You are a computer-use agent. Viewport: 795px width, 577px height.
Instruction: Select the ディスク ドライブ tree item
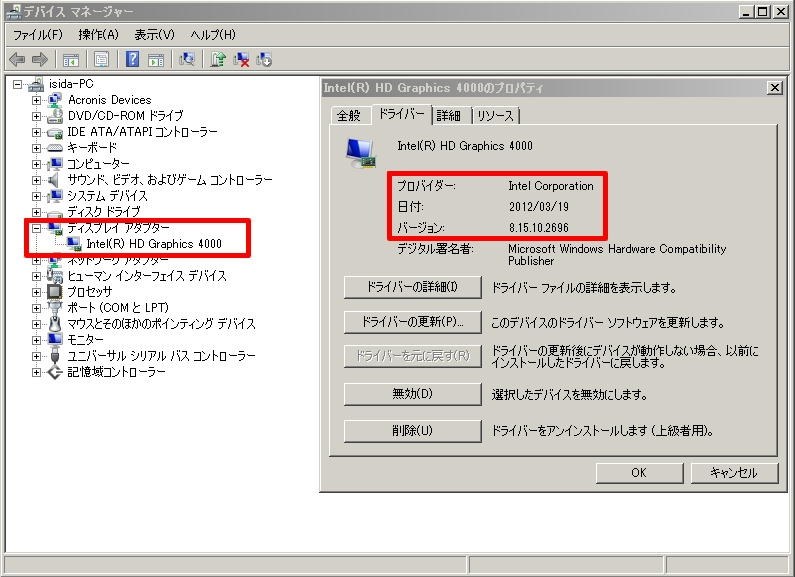click(104, 211)
